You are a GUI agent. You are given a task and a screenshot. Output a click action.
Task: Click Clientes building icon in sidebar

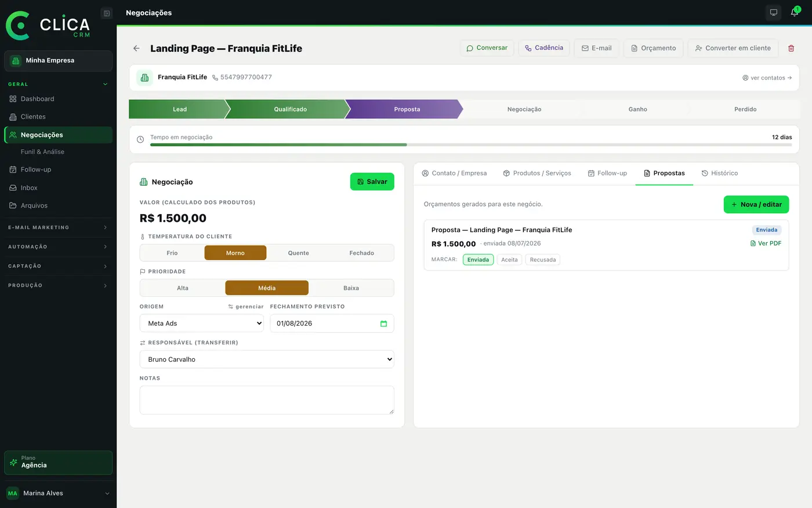tap(13, 117)
